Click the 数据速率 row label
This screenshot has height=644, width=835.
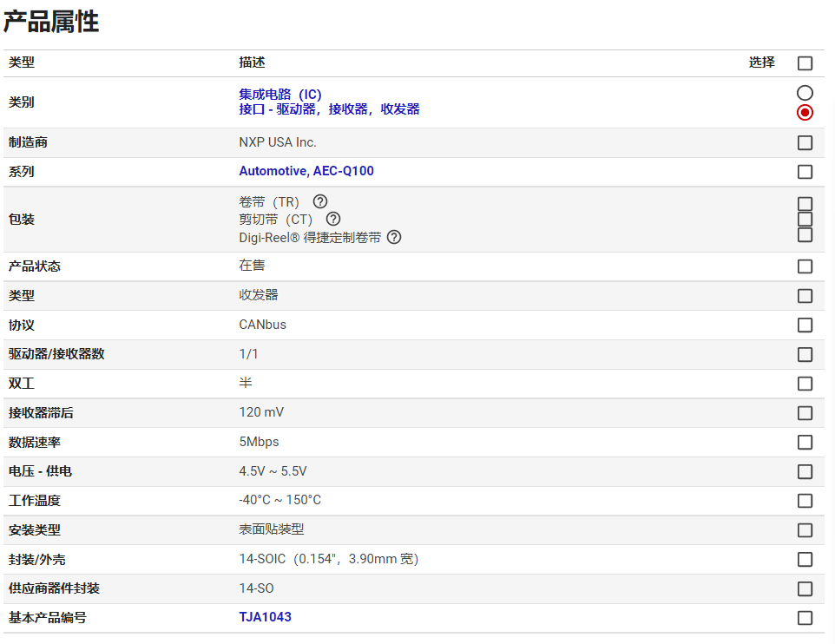click(35, 442)
